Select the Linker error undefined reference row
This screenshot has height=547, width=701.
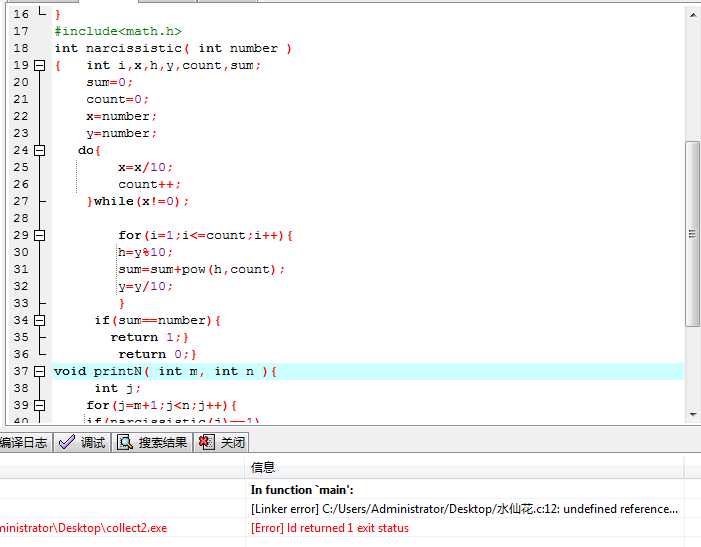[465, 509]
